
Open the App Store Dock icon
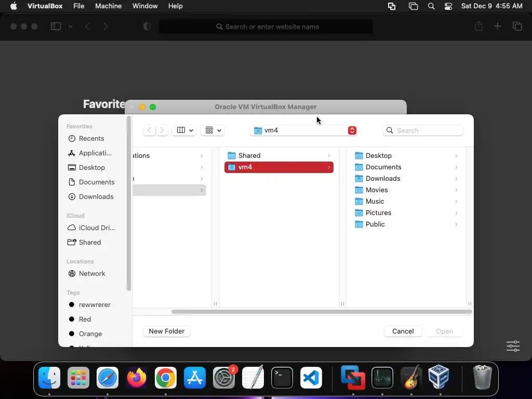pyautogui.click(x=195, y=378)
